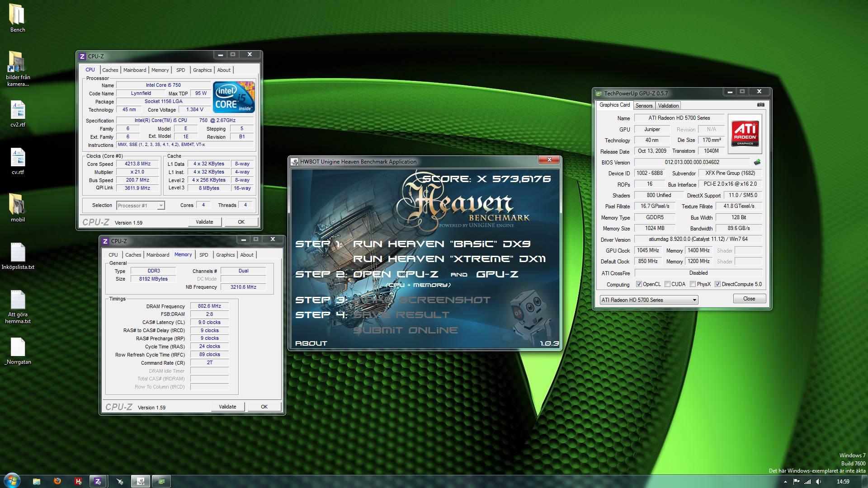Image resolution: width=868 pixels, height=488 pixels.
Task: Select the cv2.rtf desktop file
Action: [18, 113]
